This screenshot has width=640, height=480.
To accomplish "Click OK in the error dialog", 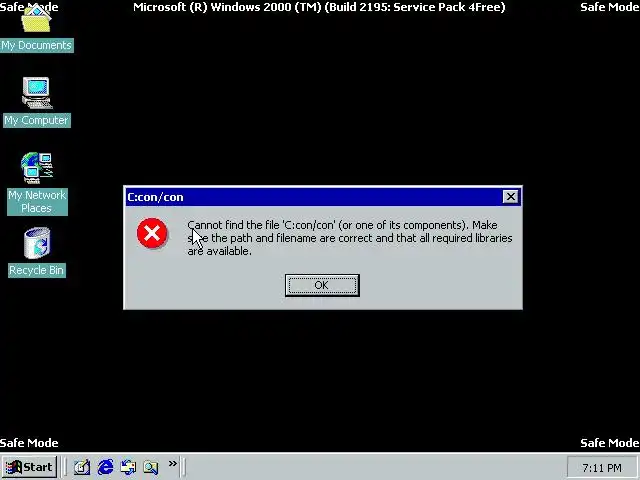I will (322, 285).
